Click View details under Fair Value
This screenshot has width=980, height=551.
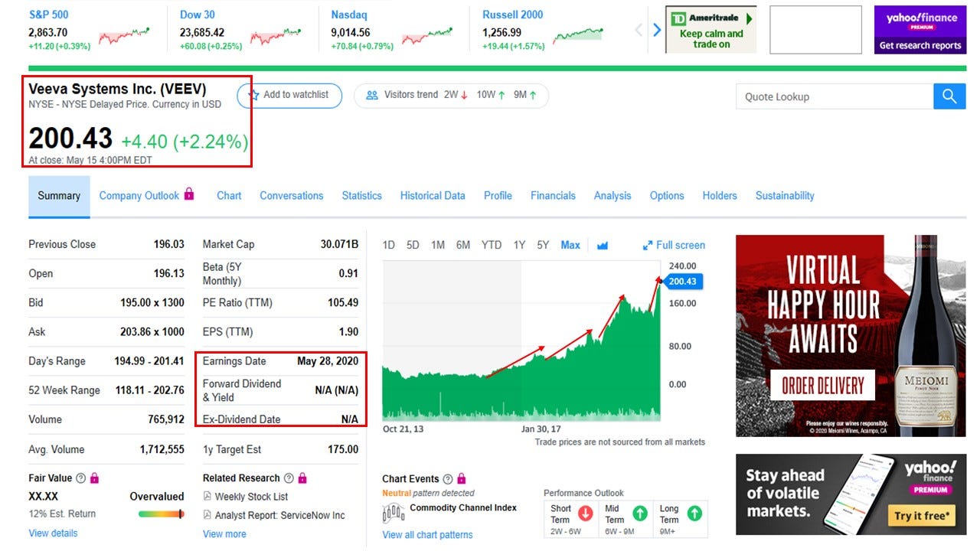53,533
